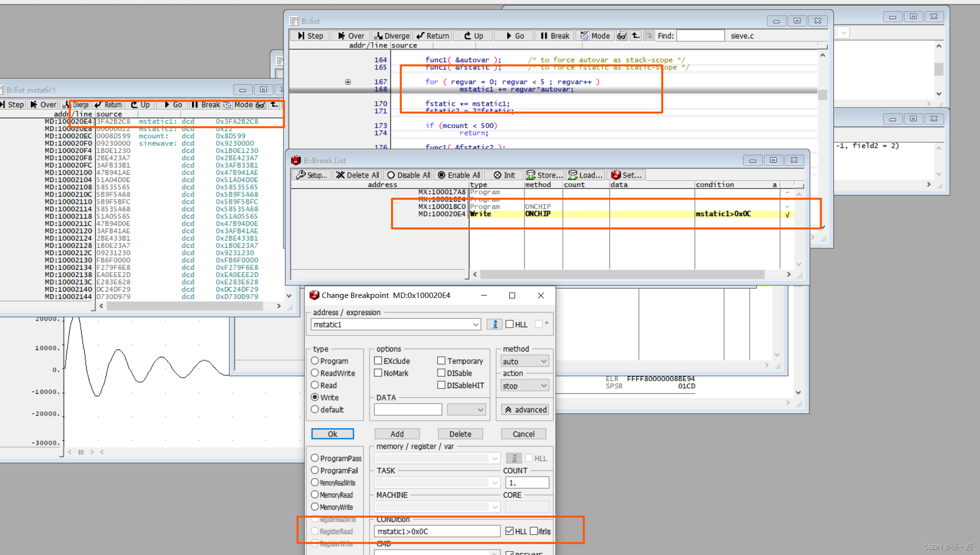Select the MemoryRead radio button
980x555 pixels.
pyautogui.click(x=315, y=495)
